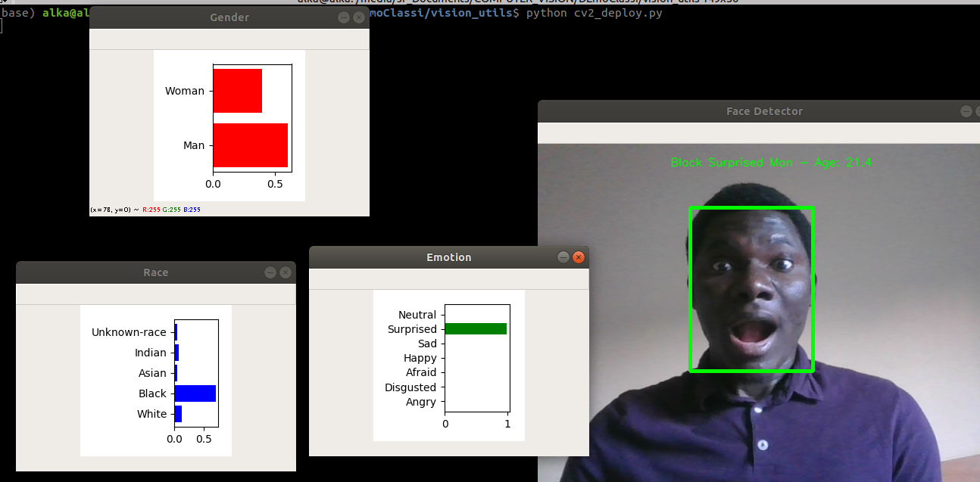Click the blue Black bar in Race chart
The height and width of the screenshot is (482, 980).
tap(195, 393)
